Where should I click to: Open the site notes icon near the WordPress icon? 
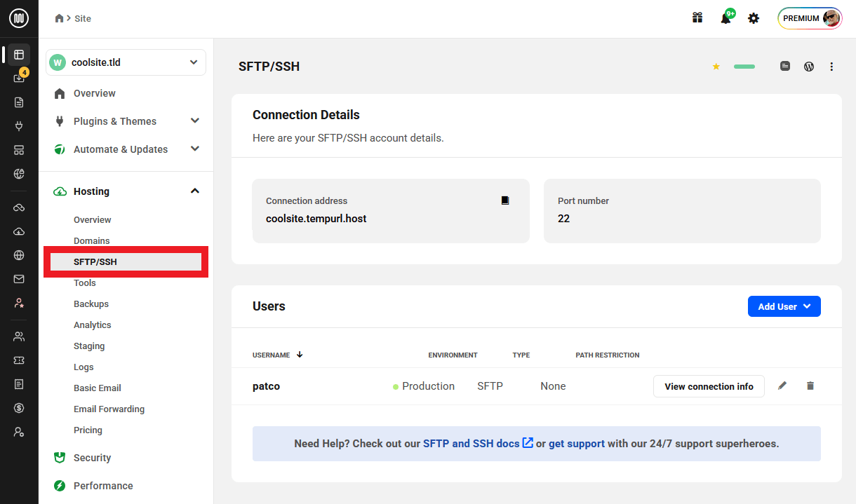click(x=785, y=67)
